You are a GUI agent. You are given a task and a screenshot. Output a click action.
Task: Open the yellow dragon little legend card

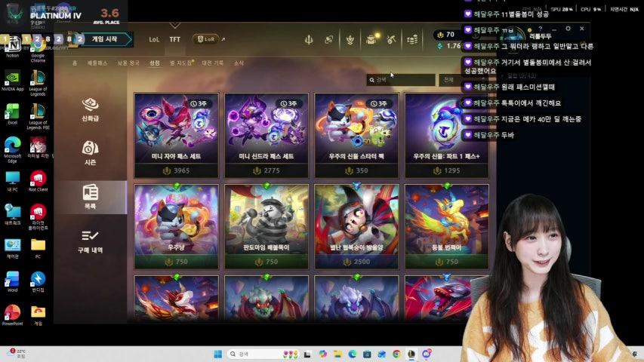(446, 226)
